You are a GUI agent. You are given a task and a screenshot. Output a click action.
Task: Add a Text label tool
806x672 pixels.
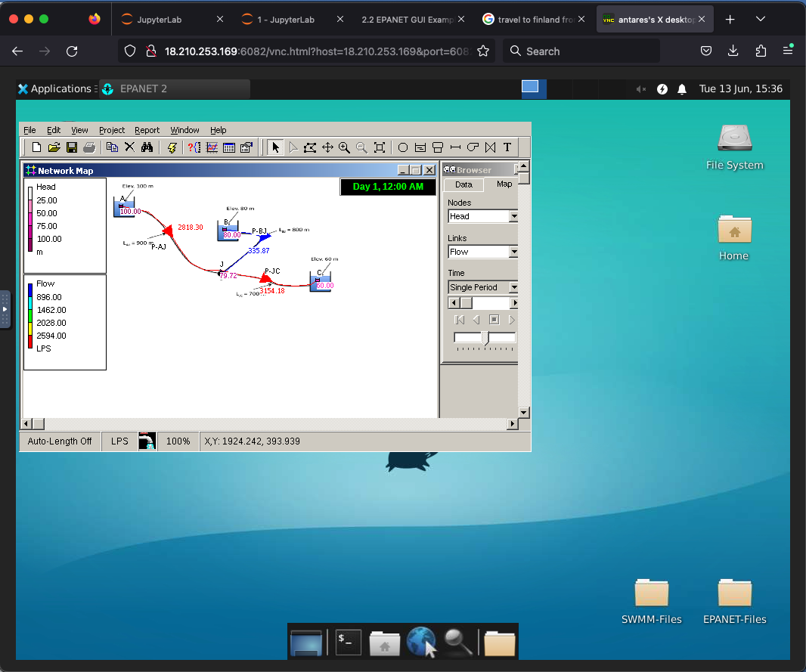[x=507, y=147]
